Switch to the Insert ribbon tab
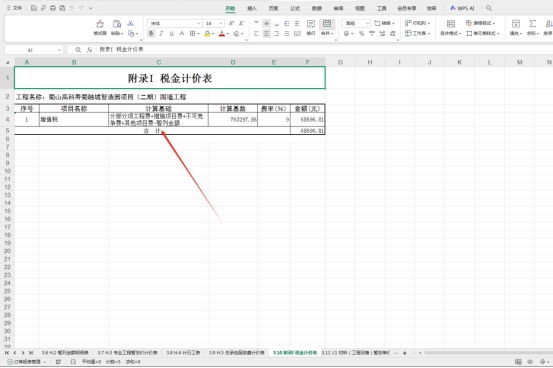Image resolution: width=553 pixels, height=368 pixels. point(252,8)
